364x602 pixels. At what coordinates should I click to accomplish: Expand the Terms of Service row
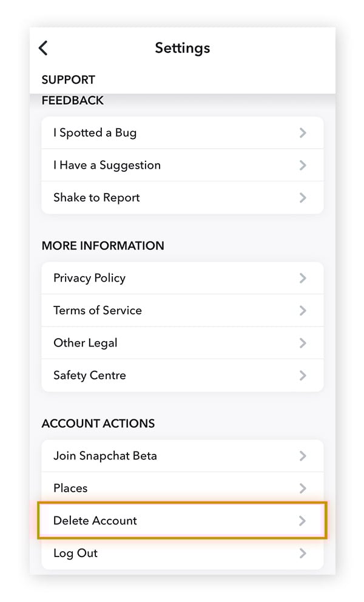182,310
